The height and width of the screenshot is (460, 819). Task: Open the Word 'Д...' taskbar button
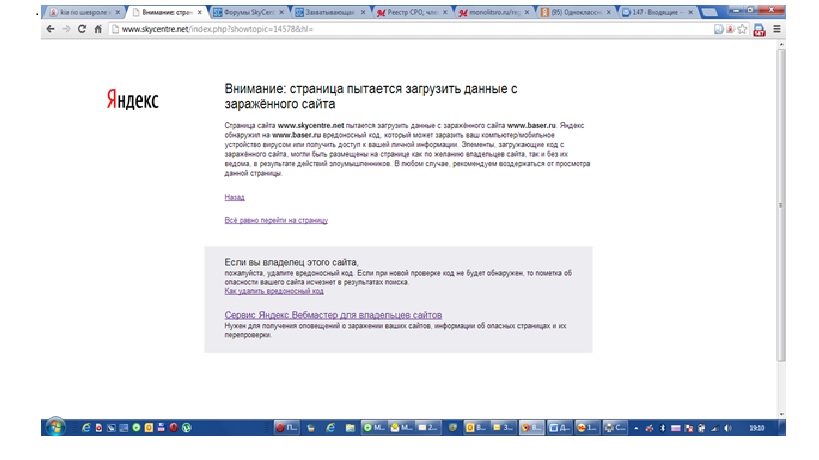(559, 428)
